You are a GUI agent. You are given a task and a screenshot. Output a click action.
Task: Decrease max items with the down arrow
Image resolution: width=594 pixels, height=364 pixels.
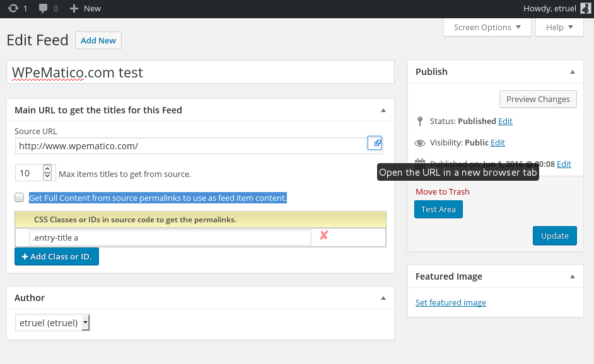47,176
